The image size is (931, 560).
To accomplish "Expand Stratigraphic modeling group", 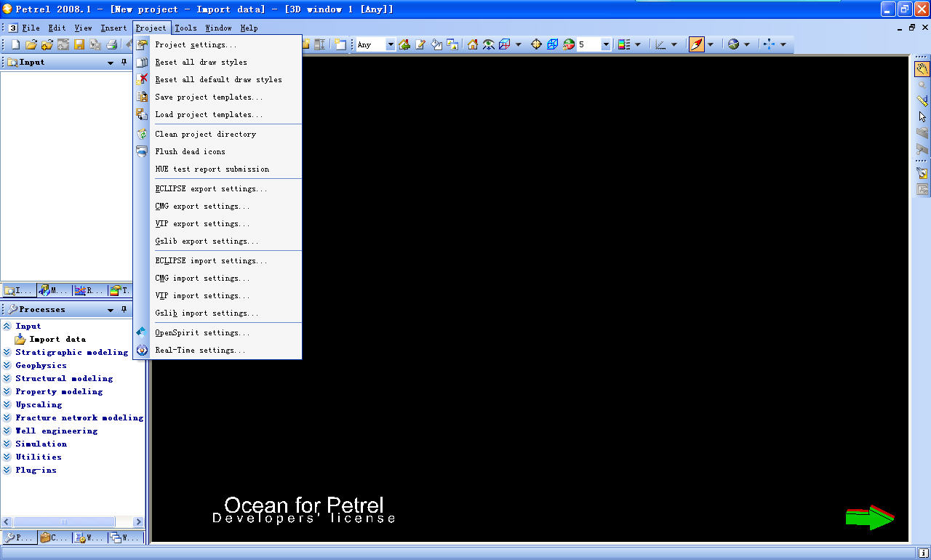I will (x=7, y=352).
